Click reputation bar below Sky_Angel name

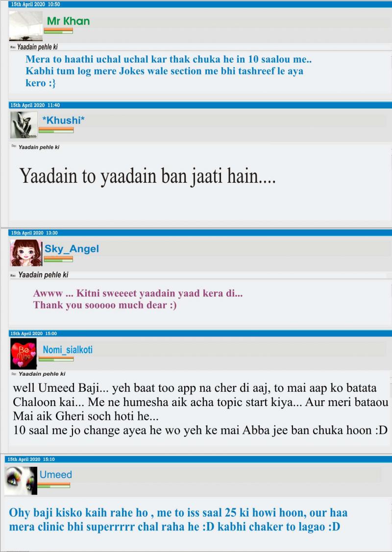(58, 259)
